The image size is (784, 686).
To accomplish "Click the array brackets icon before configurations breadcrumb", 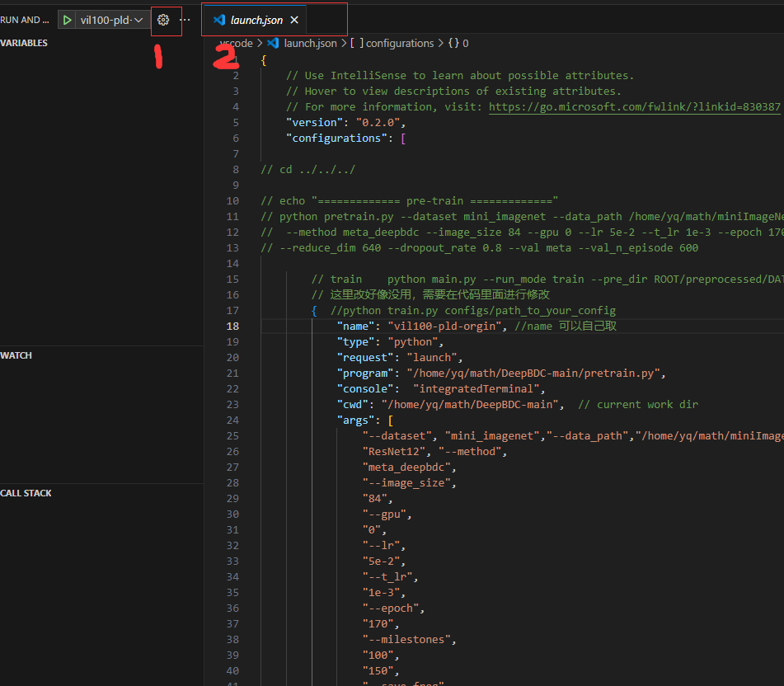I will point(356,43).
